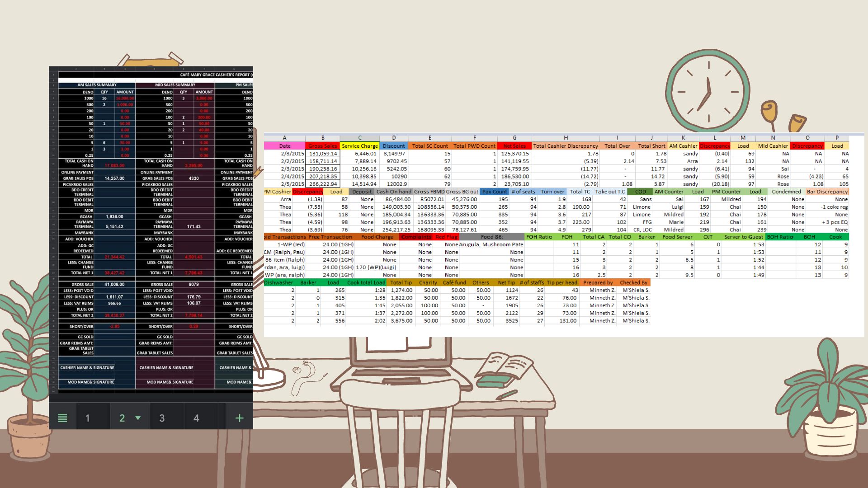Click the Prepared by header cell
868x488 pixels.
[x=598, y=282]
